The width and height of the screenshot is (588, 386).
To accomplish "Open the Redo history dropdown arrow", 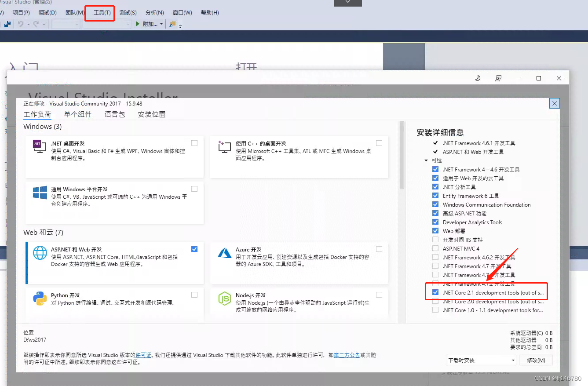I will 44,24.
